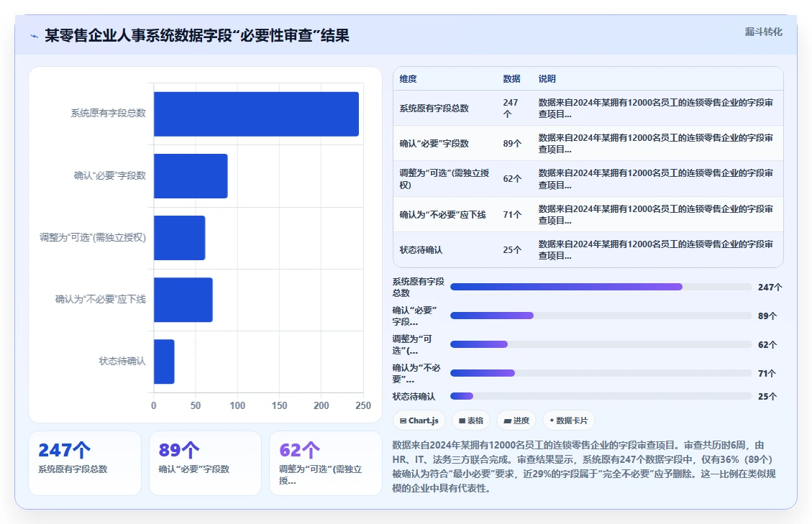Click chart y-axis label 状态待确认
Viewport: 812px width, 524px height.
tap(122, 361)
